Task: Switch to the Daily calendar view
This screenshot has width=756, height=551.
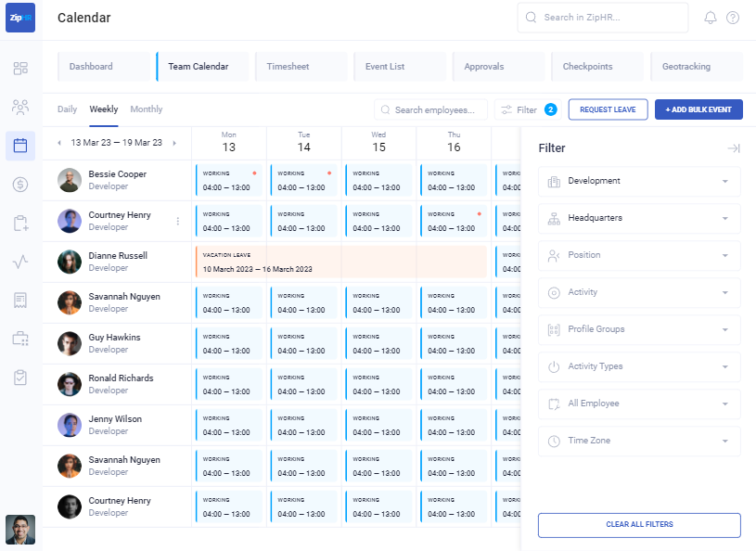Action: coord(67,109)
